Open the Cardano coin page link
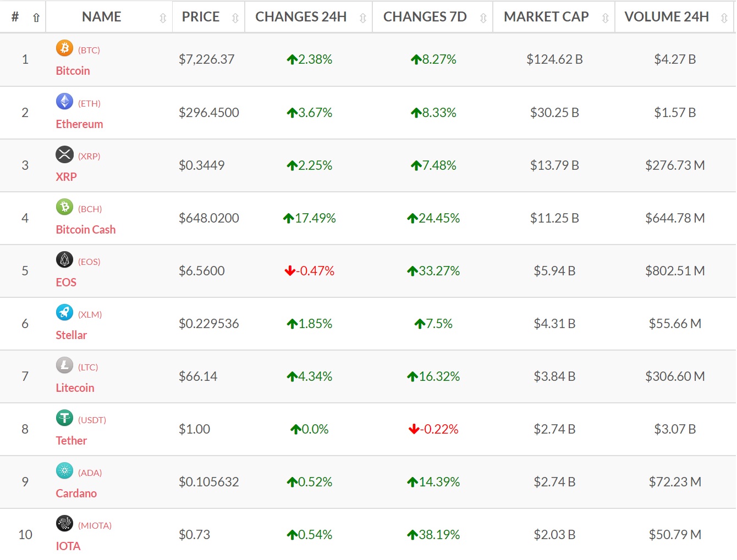 click(76, 494)
